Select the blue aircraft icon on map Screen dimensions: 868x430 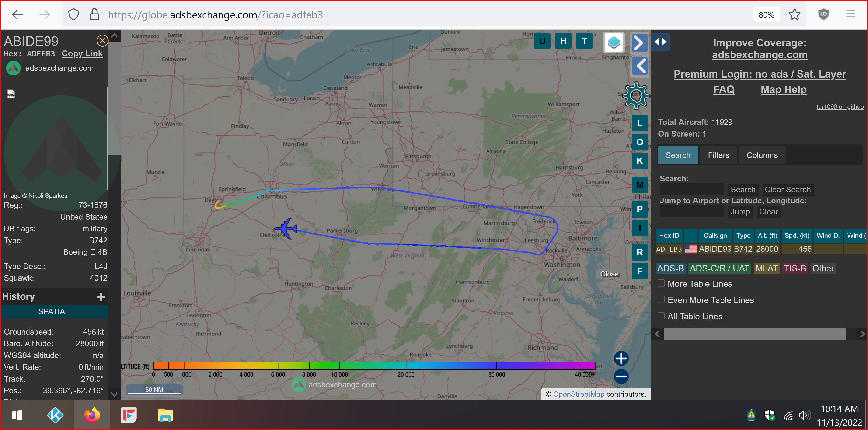(286, 229)
